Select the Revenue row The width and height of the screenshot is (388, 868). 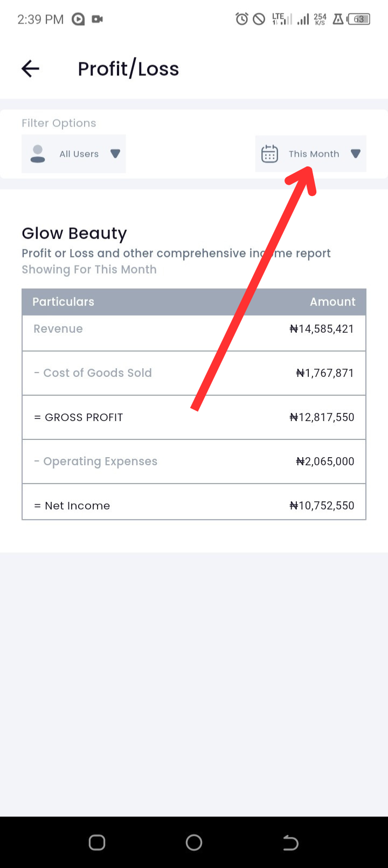pos(194,330)
